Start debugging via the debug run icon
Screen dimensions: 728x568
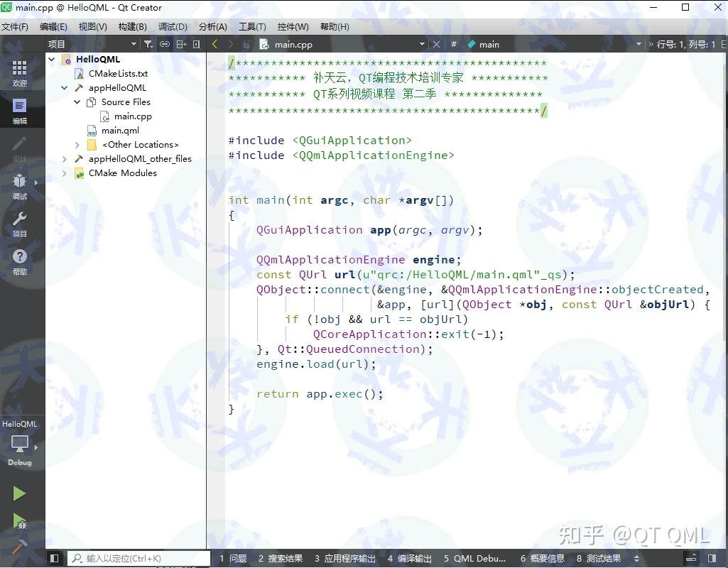tap(19, 520)
